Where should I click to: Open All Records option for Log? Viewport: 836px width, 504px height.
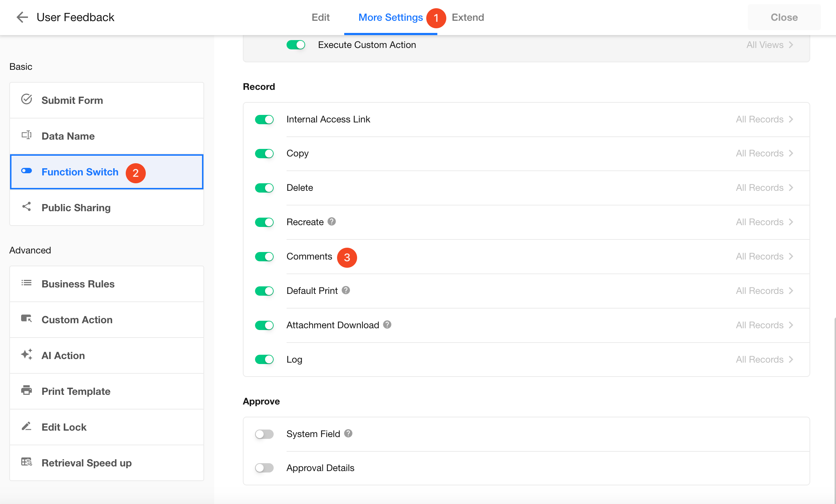[764, 359]
